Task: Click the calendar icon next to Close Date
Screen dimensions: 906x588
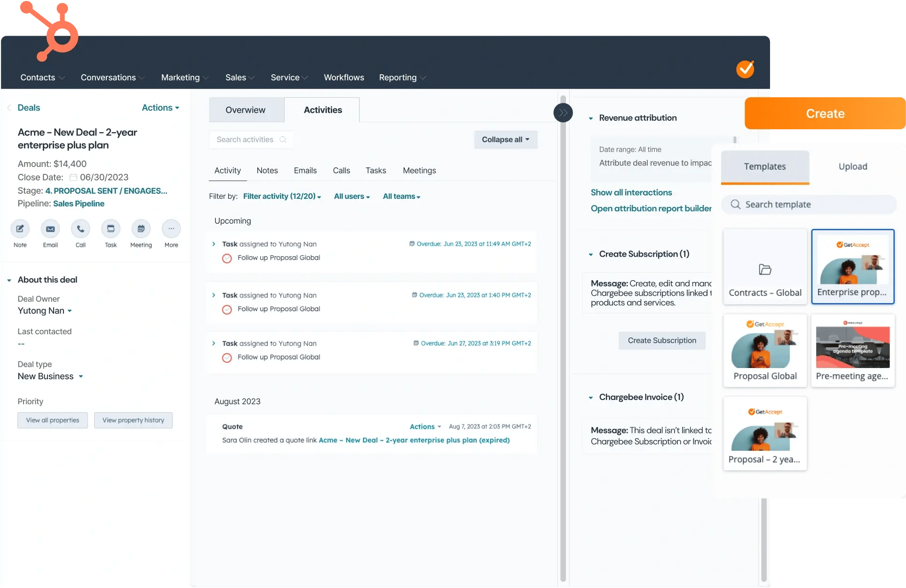Action: pyautogui.click(x=73, y=177)
